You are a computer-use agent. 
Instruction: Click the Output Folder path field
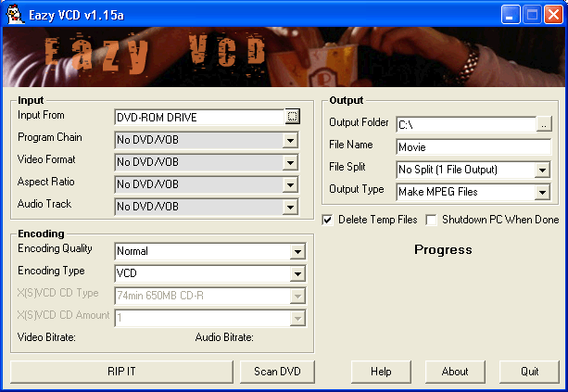466,124
